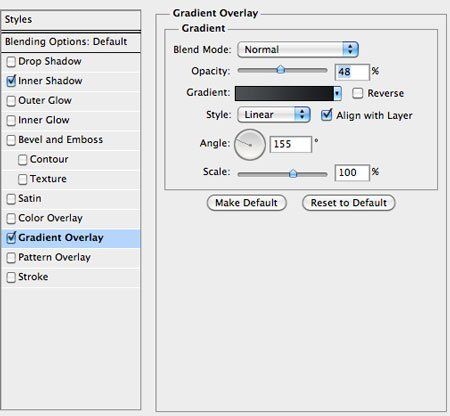Image resolution: width=450 pixels, height=416 pixels.
Task: Select the Color Overlay style label
Action: [50, 218]
